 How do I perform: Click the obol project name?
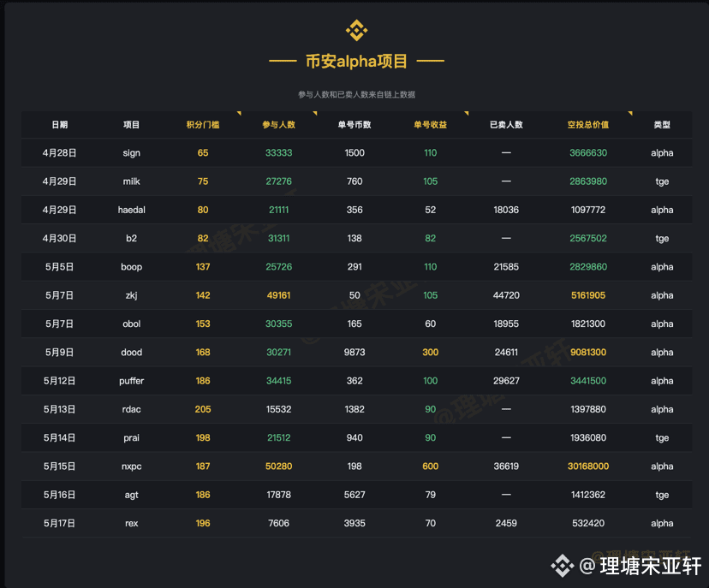pyautogui.click(x=132, y=324)
